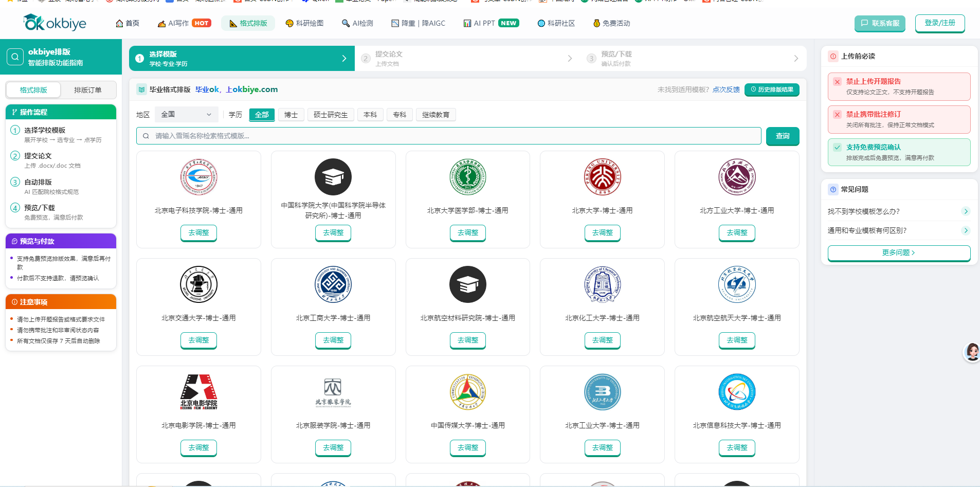This screenshot has width=980, height=487.
Task: Focus the template name search field
Action: (449, 136)
